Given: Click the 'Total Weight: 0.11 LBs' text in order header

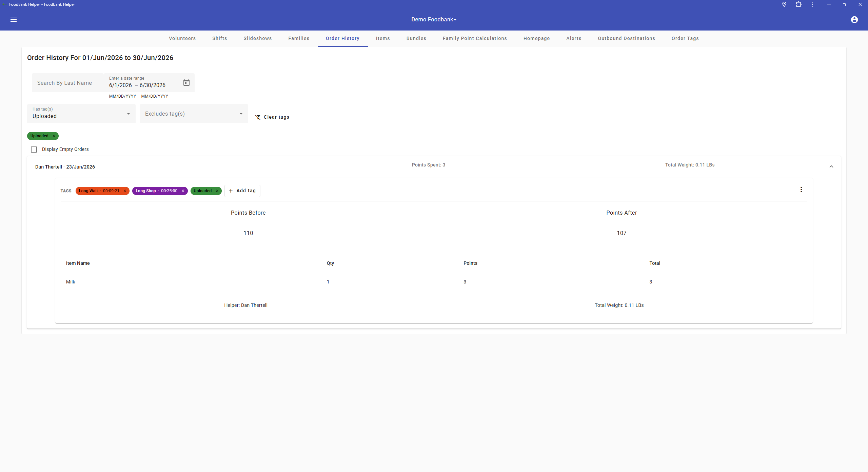Looking at the screenshot, I should click(690, 165).
